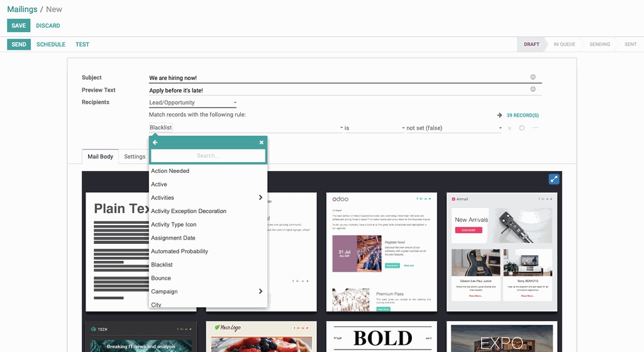Switch to the Mail Body tab
644x352 pixels.
click(100, 157)
